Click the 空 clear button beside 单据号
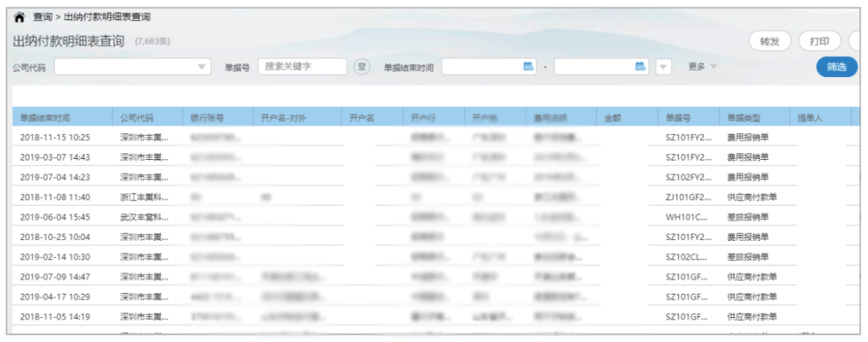Screen dimensions: 868x342 [362, 67]
